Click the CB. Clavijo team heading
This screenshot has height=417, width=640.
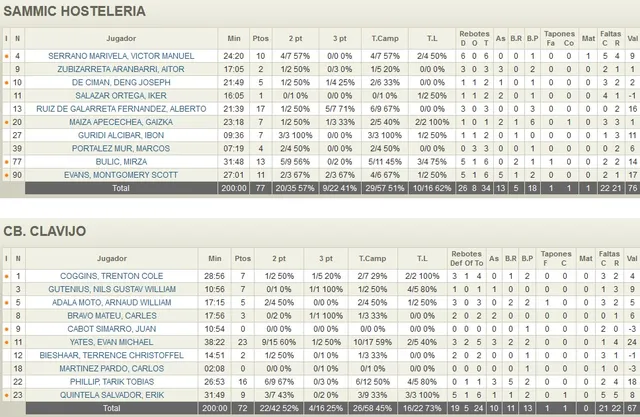46,233
